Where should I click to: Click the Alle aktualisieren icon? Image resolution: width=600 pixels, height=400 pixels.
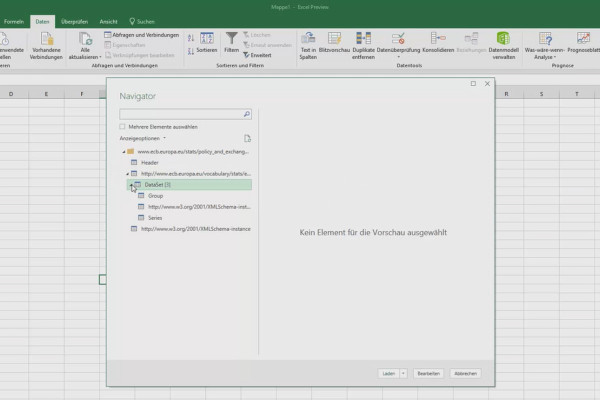(85, 39)
